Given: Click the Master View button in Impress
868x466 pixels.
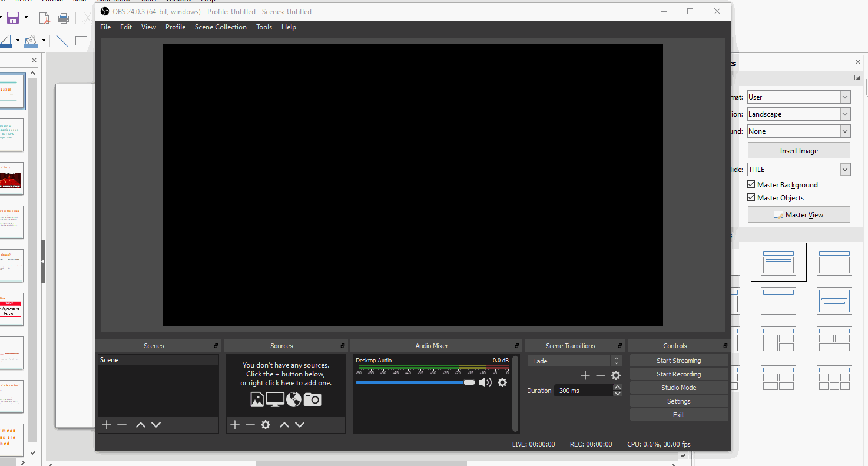Looking at the screenshot, I should click(x=799, y=215).
